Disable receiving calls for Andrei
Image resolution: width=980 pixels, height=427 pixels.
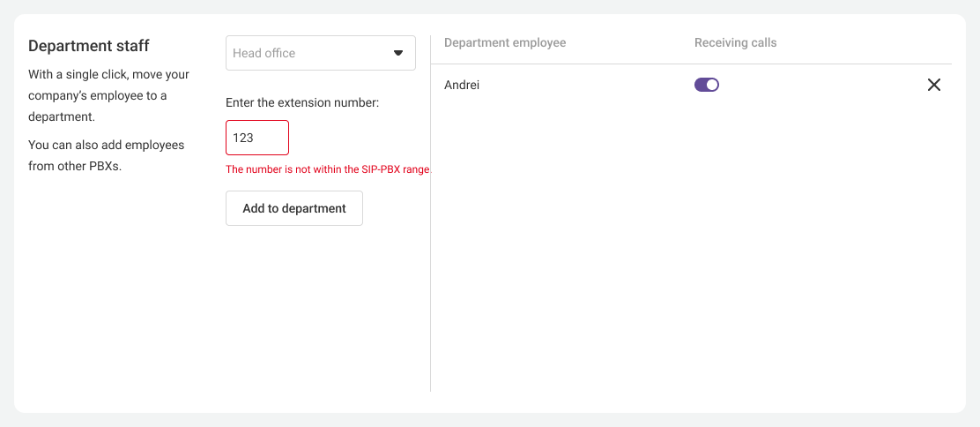point(707,85)
